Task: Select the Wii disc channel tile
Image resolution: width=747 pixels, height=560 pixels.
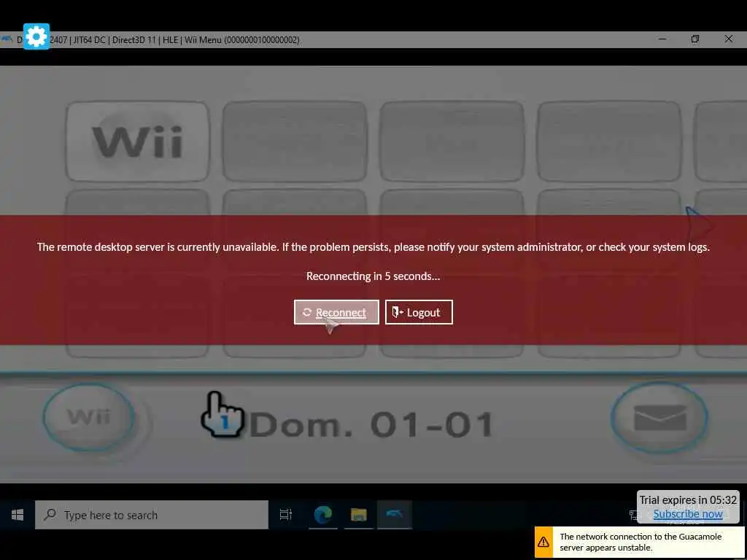Action: tap(138, 141)
